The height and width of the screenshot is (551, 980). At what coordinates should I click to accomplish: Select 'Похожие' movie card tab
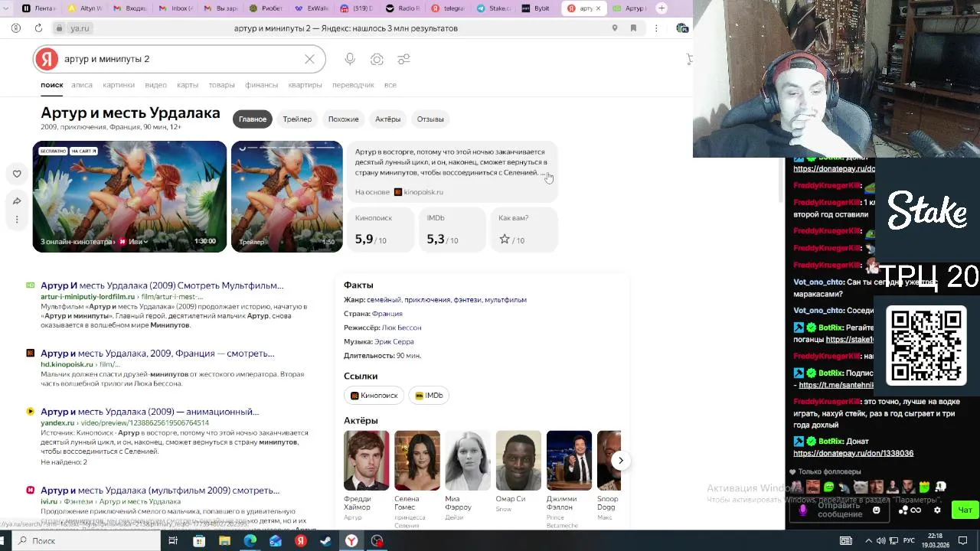tap(344, 119)
